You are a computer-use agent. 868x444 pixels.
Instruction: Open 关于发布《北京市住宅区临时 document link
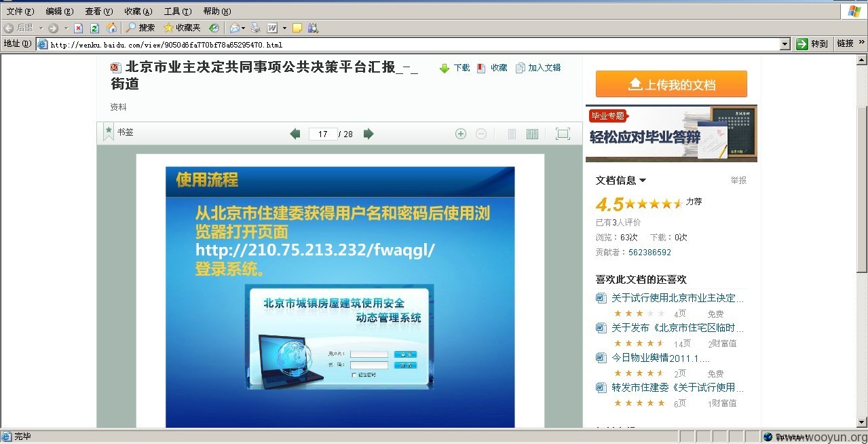(x=677, y=328)
